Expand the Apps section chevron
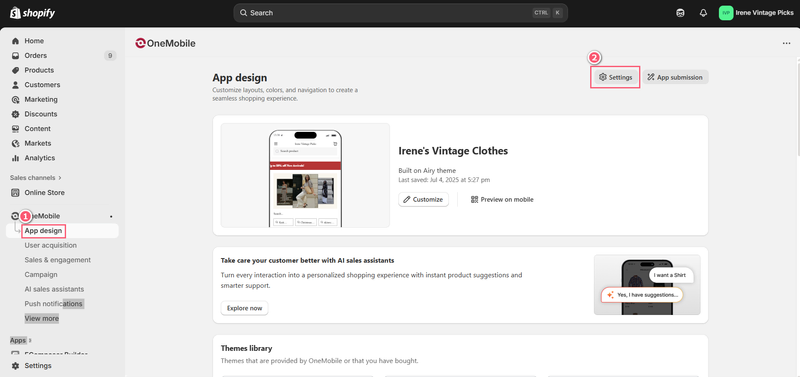 pos(30,340)
